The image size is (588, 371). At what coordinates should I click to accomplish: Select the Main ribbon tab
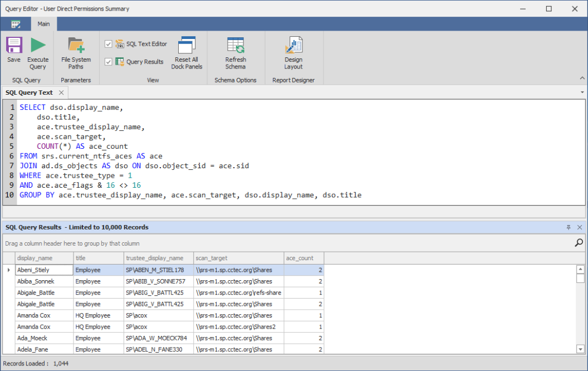(x=43, y=24)
